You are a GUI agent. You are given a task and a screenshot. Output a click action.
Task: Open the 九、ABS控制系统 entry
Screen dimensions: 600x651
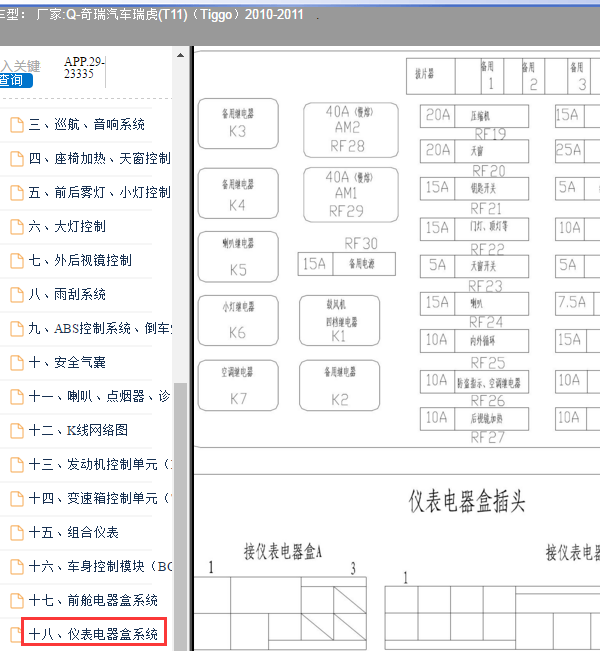click(x=99, y=328)
